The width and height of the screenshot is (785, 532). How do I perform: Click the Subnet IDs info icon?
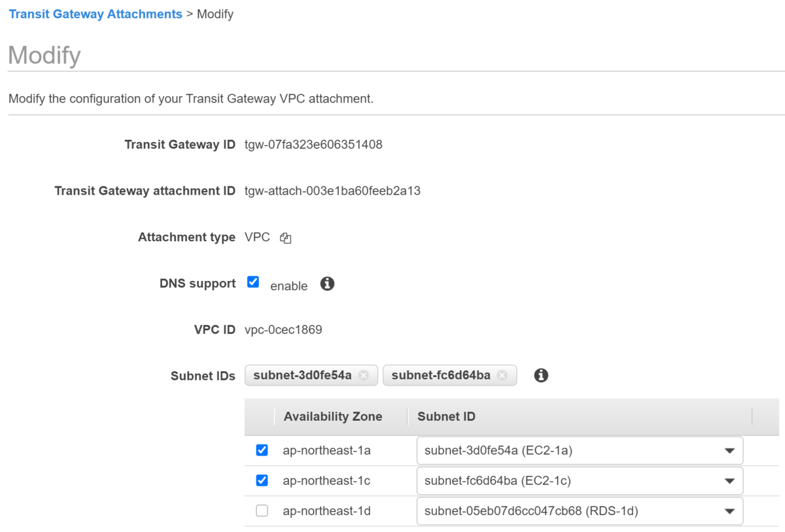(x=541, y=375)
